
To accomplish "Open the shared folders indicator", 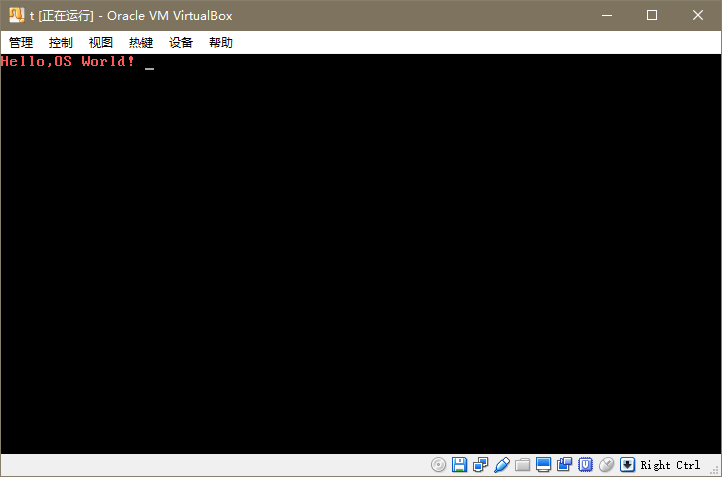I will point(522,465).
